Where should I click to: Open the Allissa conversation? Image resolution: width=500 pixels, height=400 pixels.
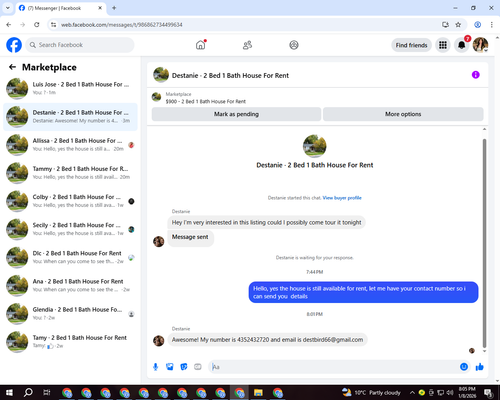(70, 145)
